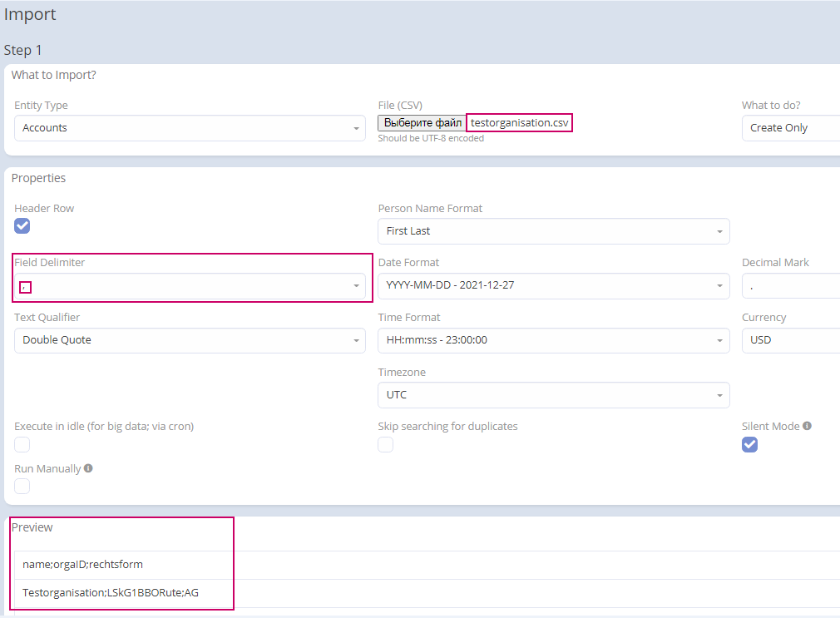This screenshot has width=840, height=618.
Task: Expand the Field Delimiter dropdown
Action: pos(190,286)
